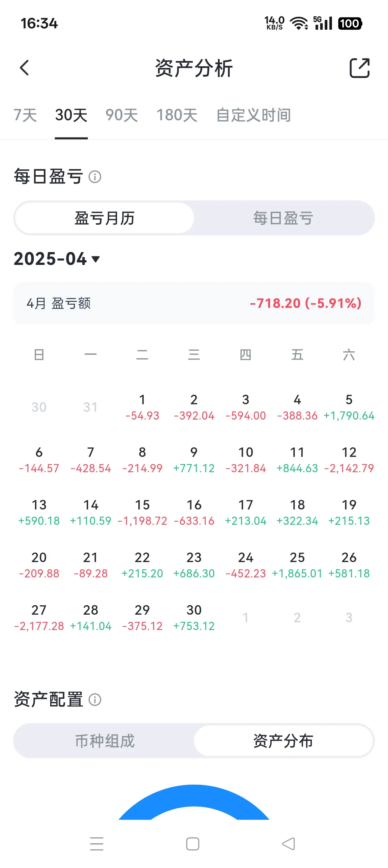Select 币种组成 segment

[x=105, y=741]
